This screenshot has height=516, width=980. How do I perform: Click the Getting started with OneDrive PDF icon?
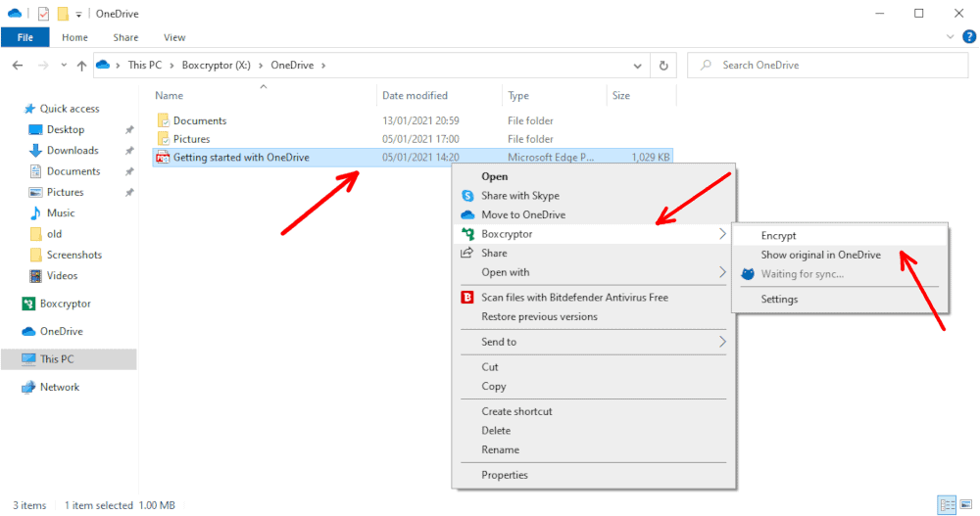click(x=163, y=158)
